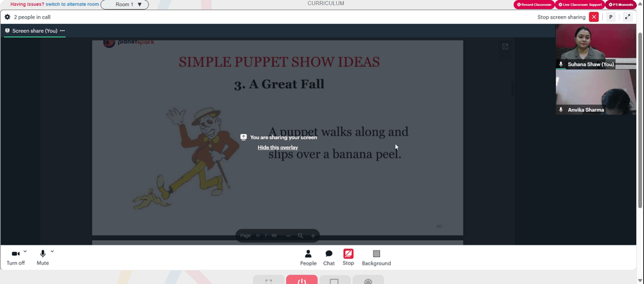Open the Chat panel
Screen dimensions: 644x284
pyautogui.click(x=329, y=258)
